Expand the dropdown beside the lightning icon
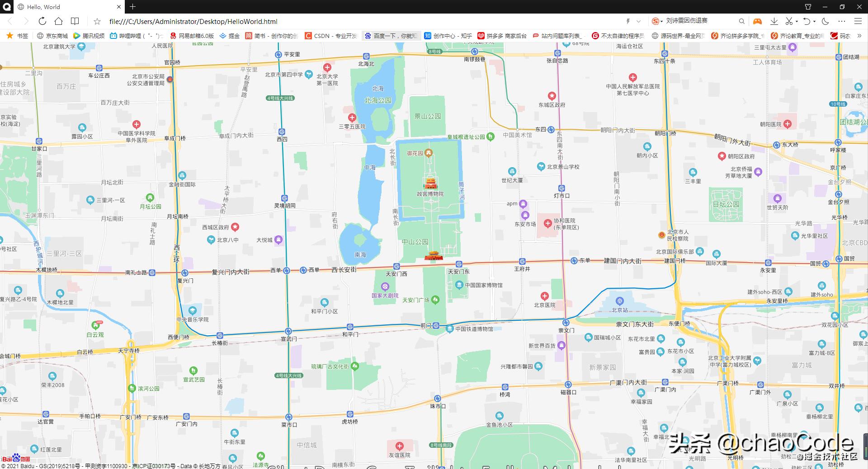 [638, 21]
